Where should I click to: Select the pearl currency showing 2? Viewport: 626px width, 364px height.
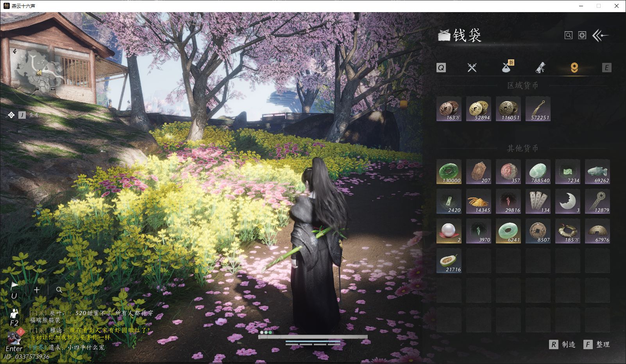point(449,231)
